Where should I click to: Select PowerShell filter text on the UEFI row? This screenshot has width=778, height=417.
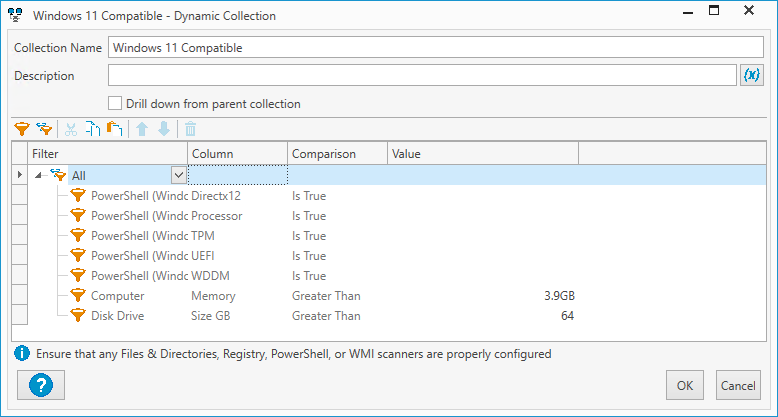[x=139, y=256]
